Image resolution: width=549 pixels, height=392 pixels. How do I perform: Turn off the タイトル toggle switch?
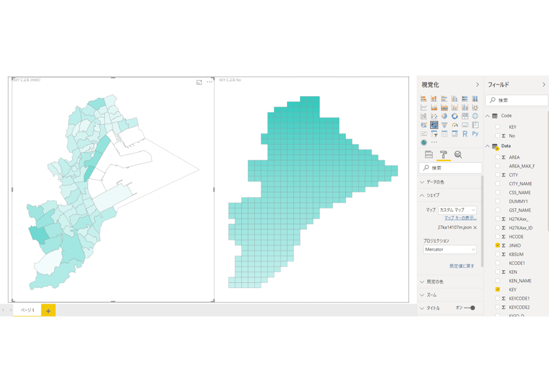click(469, 308)
